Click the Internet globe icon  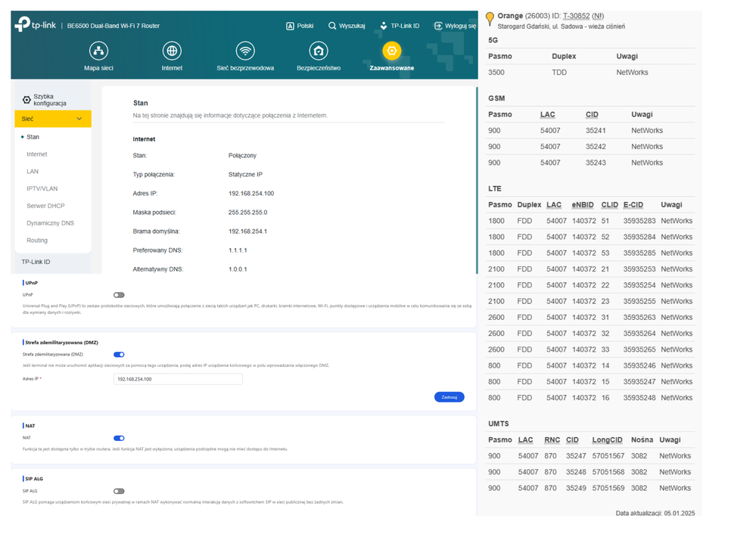point(172,51)
